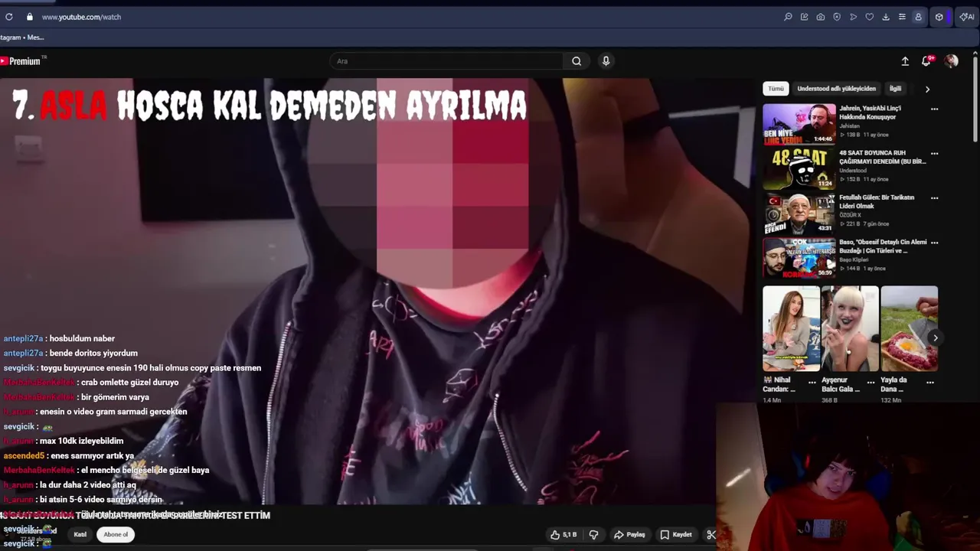Select the Tümü filter chip
The image size is (980, 551).
coord(776,89)
